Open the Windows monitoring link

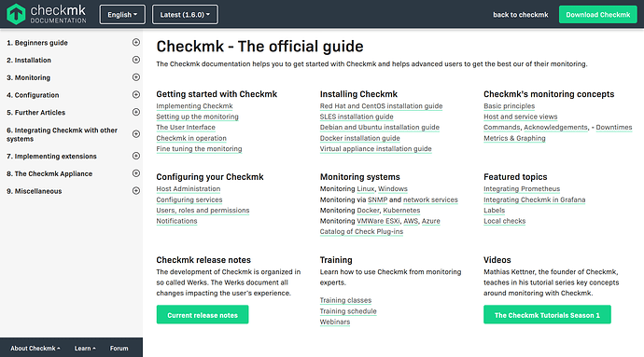coord(393,189)
